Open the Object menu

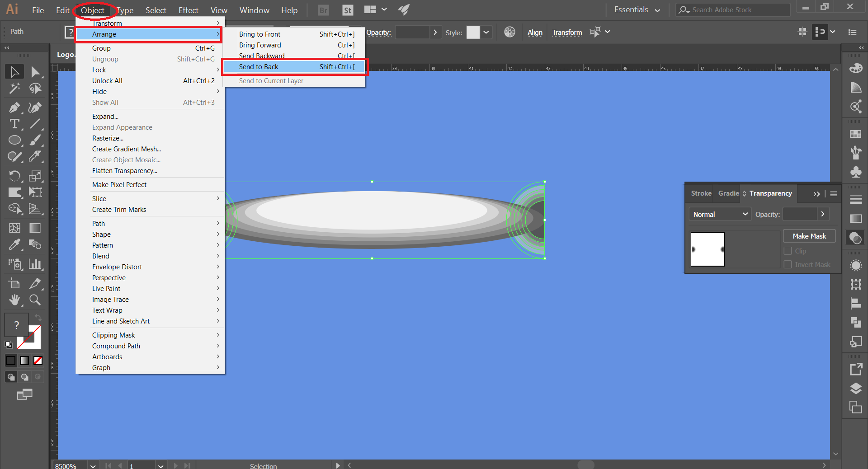(x=93, y=10)
